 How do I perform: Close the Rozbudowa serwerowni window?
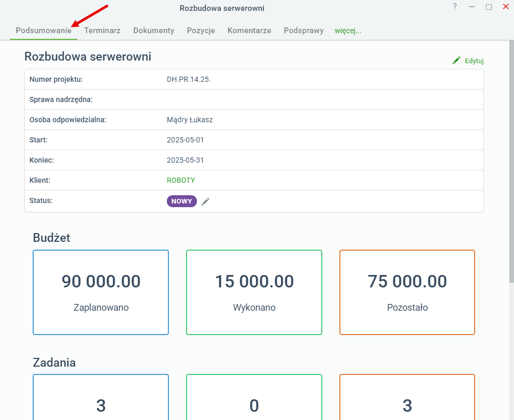506,7
